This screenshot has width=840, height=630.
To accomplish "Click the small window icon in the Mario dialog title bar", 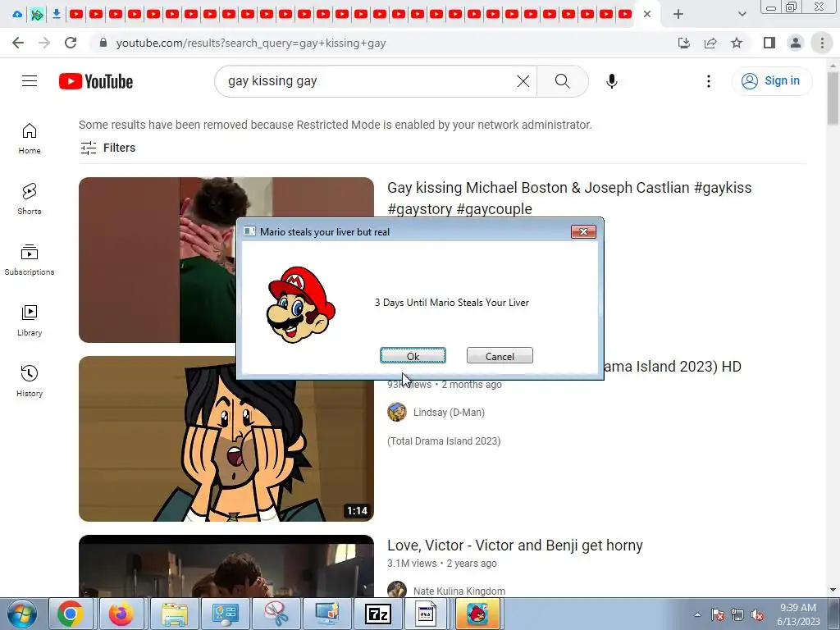I will coord(249,231).
